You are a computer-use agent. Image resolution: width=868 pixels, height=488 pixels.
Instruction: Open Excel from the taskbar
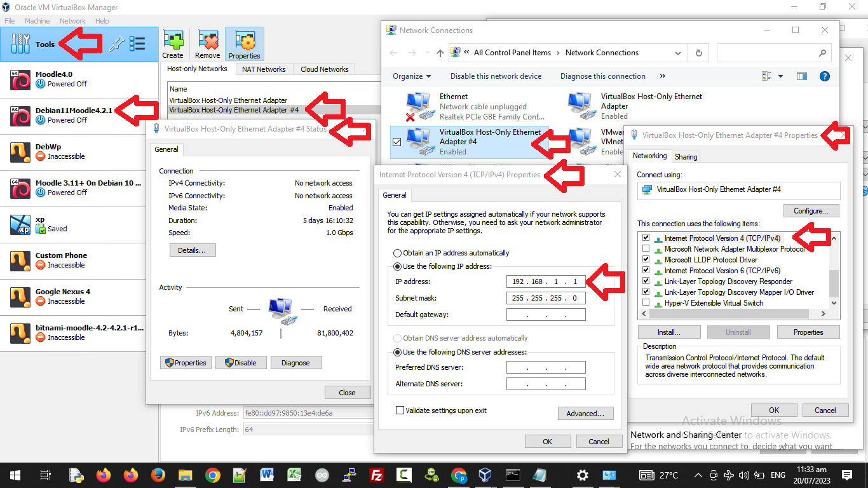tap(294, 475)
